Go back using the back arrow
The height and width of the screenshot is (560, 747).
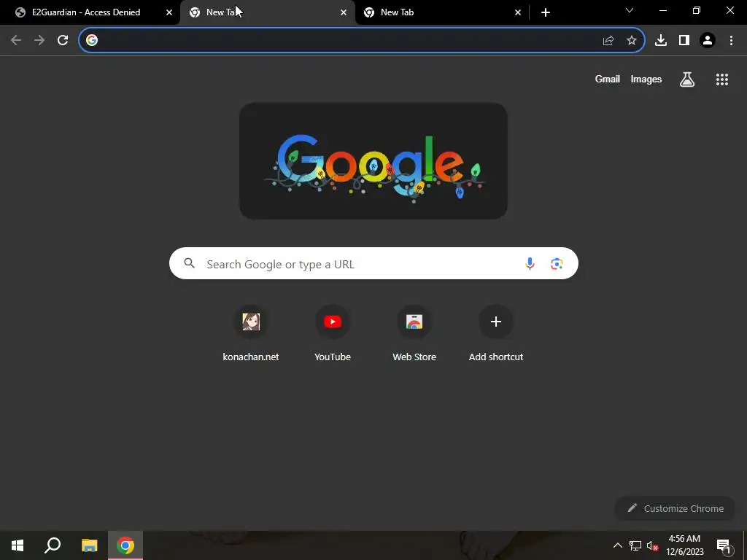pyautogui.click(x=16, y=41)
